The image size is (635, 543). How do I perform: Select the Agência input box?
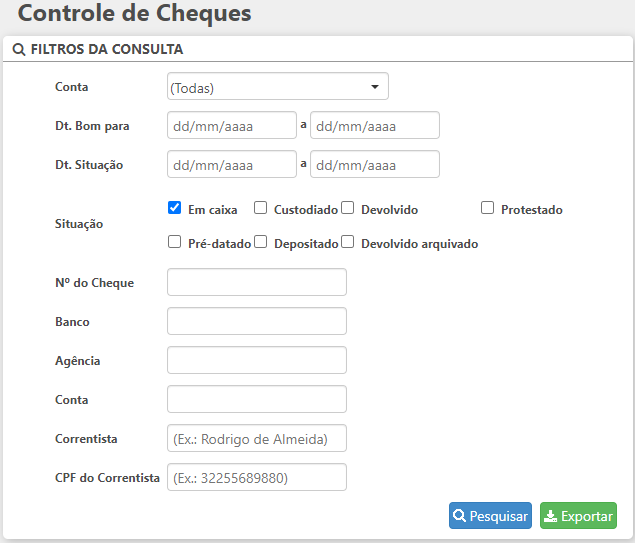pos(256,360)
